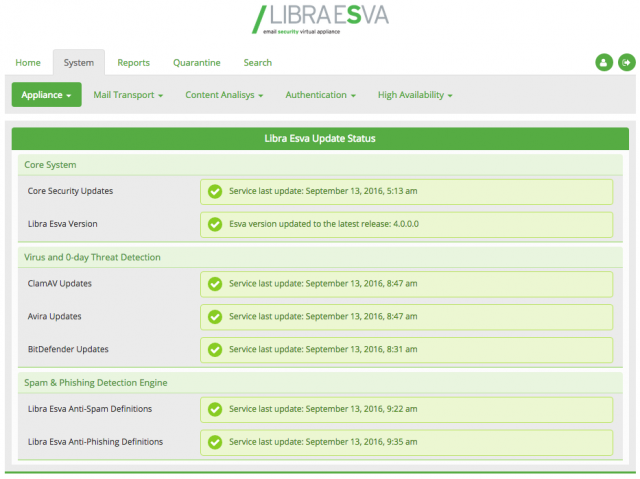Click the ClamAV row's 8:47 am status text

click(323, 284)
